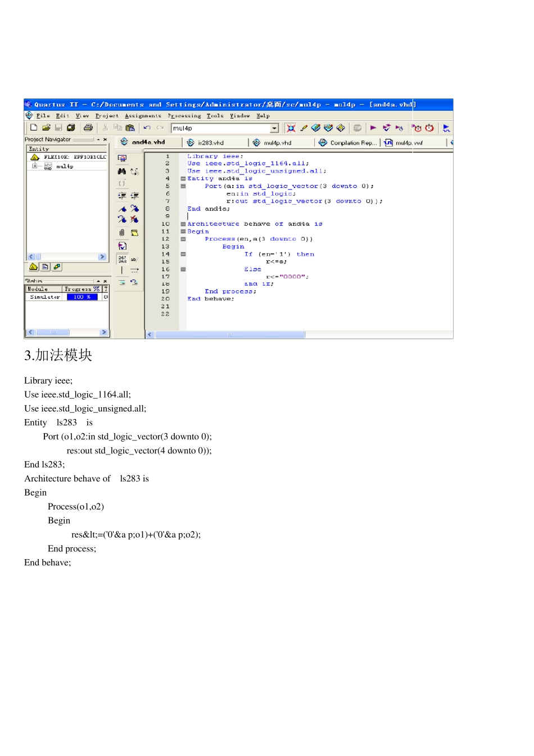534x756 pixels.
Task: Click the Open file folder icon
Action: 46,128
